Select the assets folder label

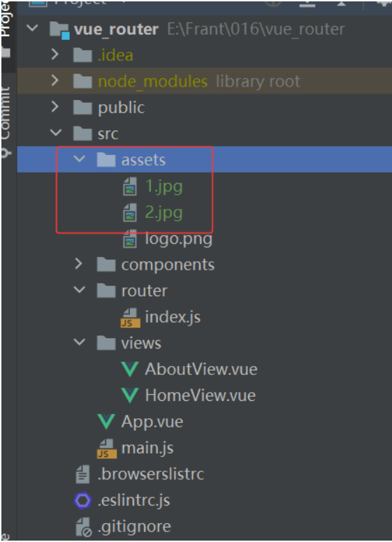tap(143, 160)
